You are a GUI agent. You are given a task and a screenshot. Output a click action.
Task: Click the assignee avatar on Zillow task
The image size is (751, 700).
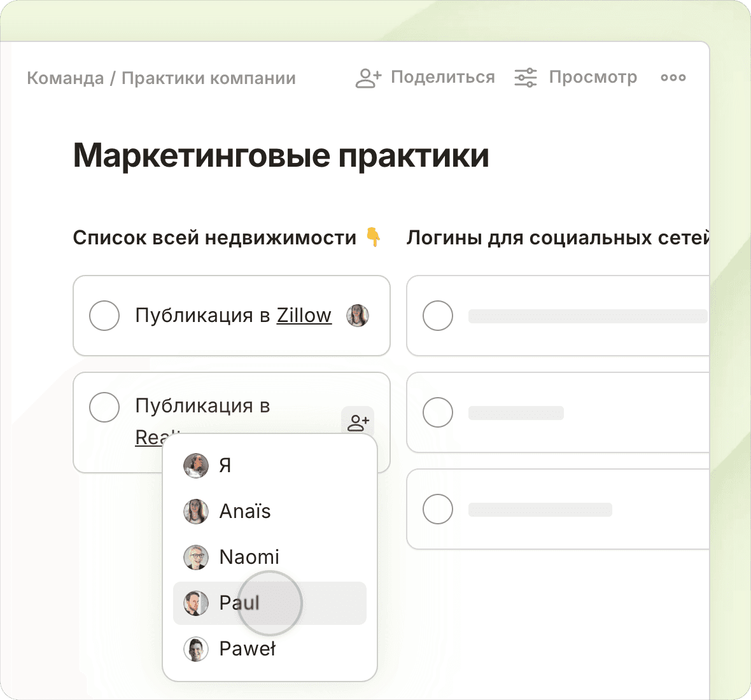[358, 316]
